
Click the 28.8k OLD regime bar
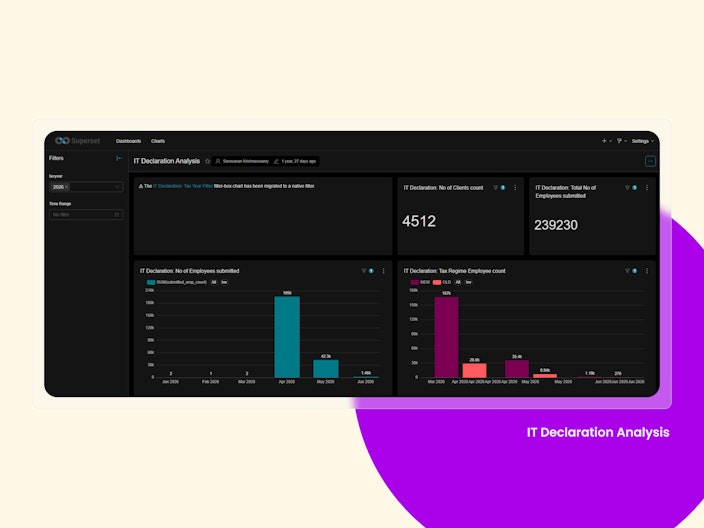click(x=475, y=370)
